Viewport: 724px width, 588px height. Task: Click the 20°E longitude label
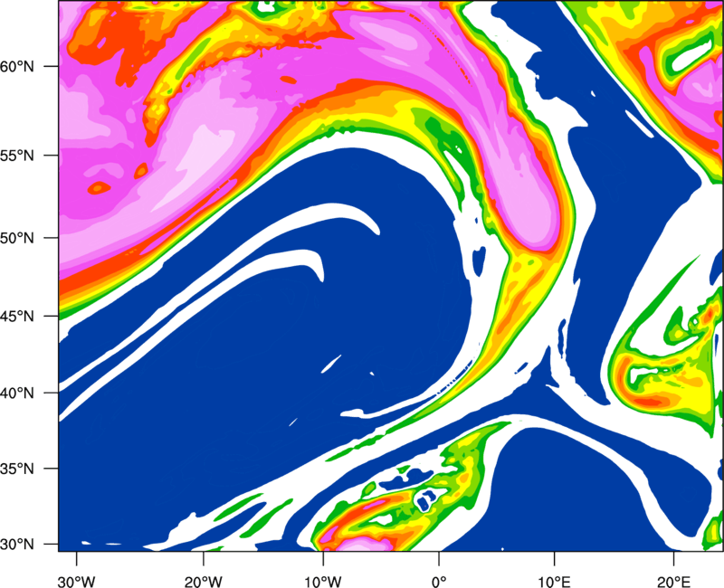point(673,582)
